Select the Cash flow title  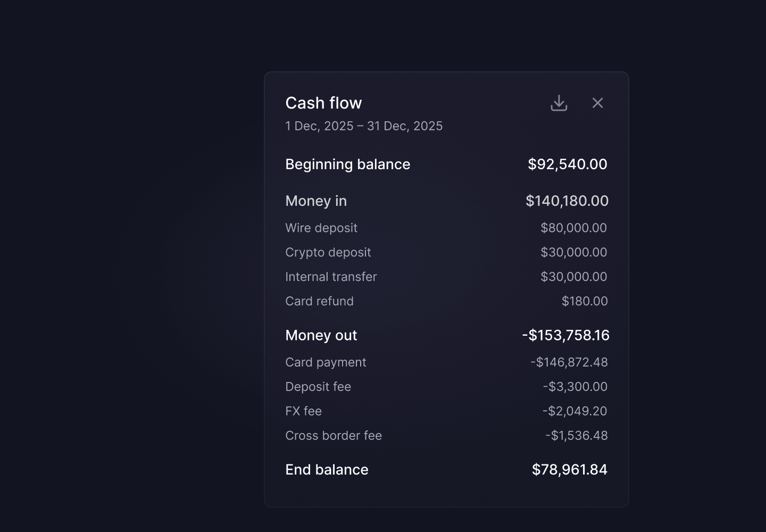point(323,103)
